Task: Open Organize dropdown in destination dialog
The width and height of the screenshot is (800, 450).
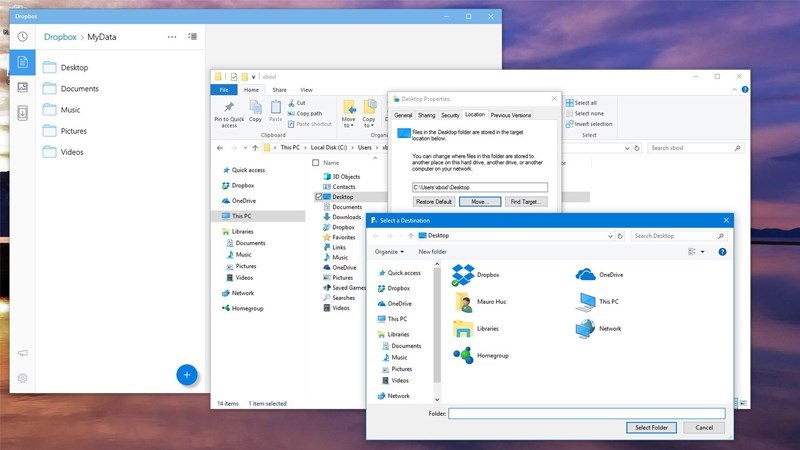Action: [389, 252]
